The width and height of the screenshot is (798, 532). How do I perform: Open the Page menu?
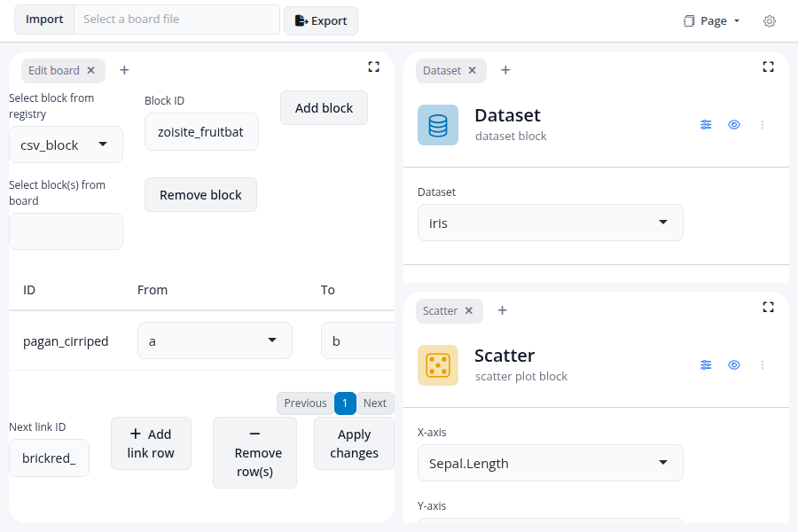pyautogui.click(x=712, y=21)
